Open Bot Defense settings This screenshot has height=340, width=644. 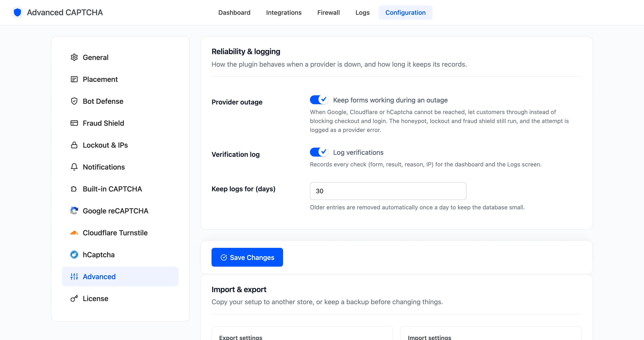click(120, 101)
